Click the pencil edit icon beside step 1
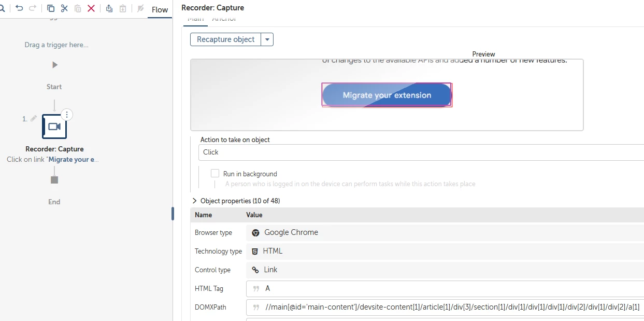 [x=34, y=118]
